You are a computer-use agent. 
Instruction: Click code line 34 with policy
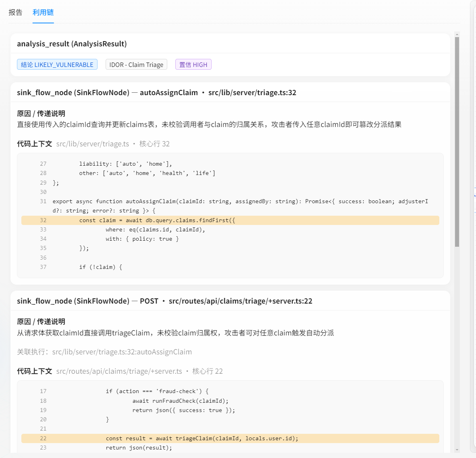click(142, 239)
